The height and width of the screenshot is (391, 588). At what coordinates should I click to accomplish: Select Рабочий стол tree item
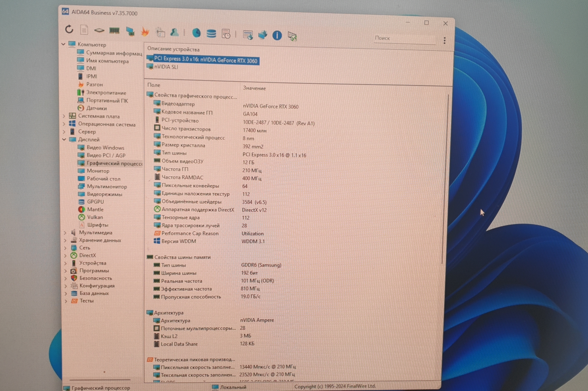coord(99,178)
